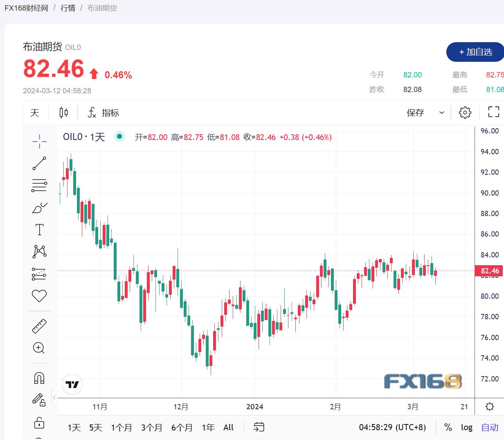Select the ruler measure tool
Image resolution: width=504 pixels, height=440 pixels.
tap(39, 326)
